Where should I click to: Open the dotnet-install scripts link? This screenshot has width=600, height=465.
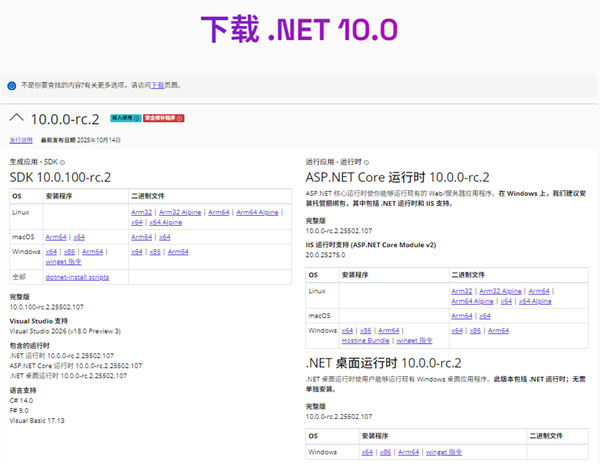tap(77, 277)
